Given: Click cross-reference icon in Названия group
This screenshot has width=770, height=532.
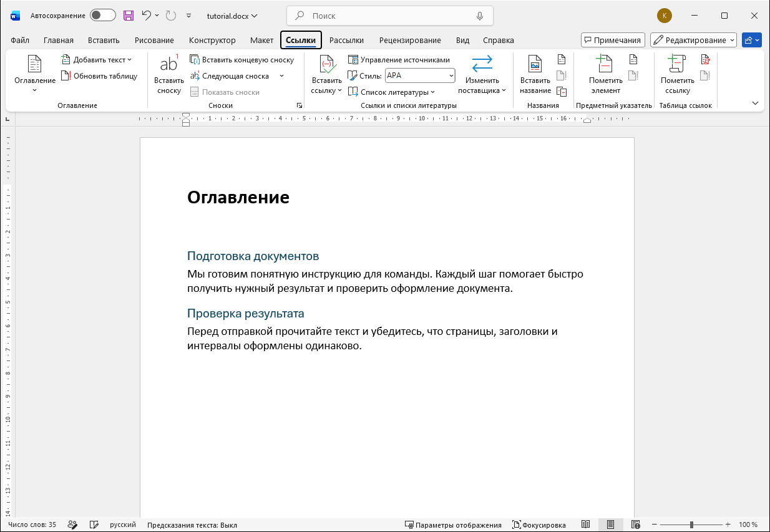Looking at the screenshot, I should 562,92.
